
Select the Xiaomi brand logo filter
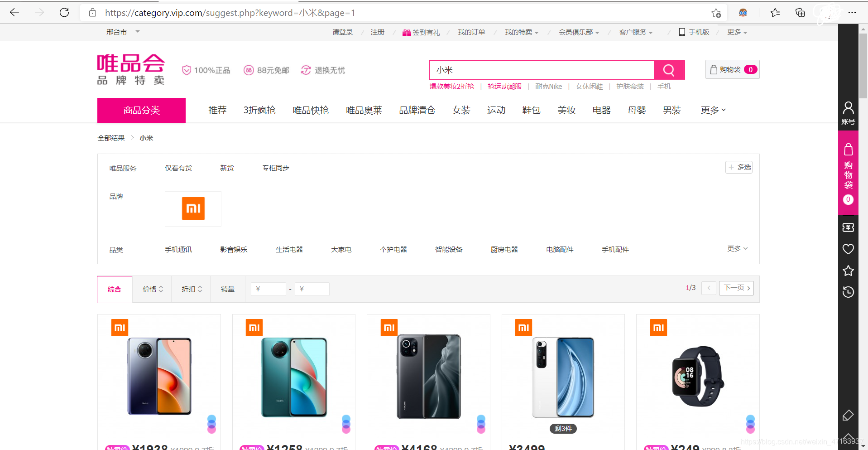click(x=193, y=208)
